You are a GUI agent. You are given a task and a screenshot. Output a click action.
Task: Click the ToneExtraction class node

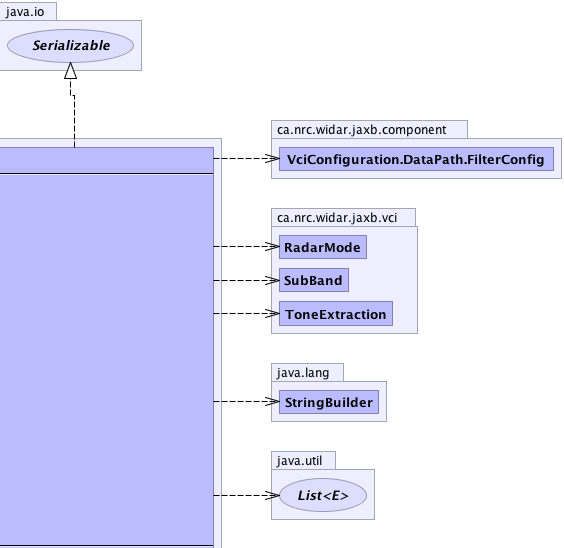336,314
